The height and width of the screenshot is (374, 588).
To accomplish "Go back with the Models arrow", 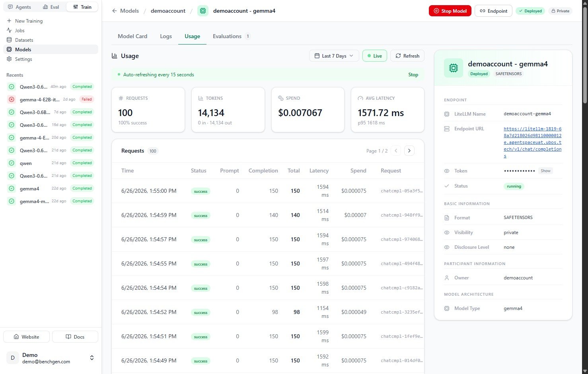I will pos(125,11).
